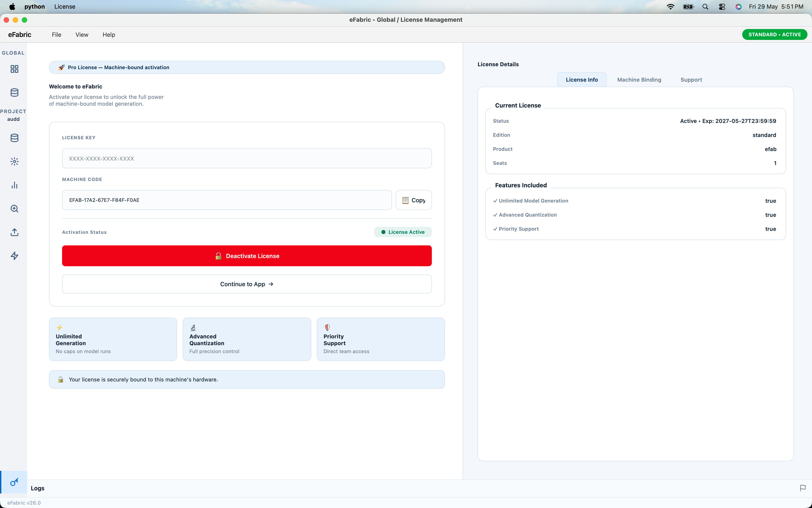Launch Siri from the menu bar
The image size is (812, 508).
739,7
